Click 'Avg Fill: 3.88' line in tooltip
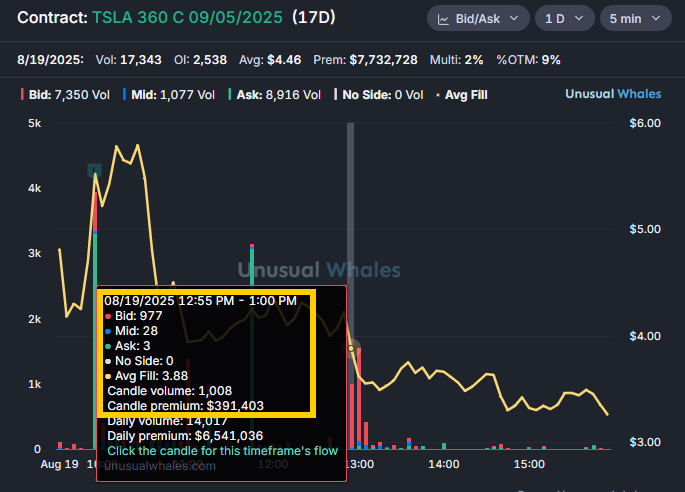685x492 pixels. click(x=146, y=376)
